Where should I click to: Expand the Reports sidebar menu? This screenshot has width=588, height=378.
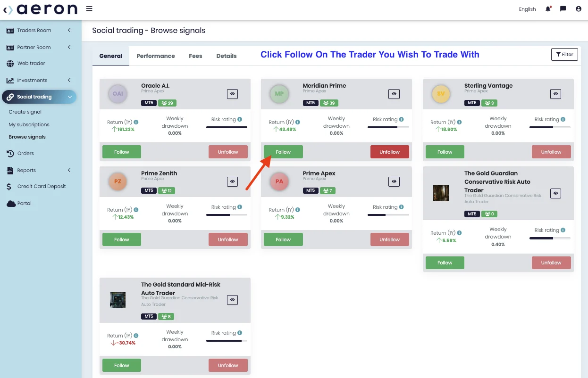(42, 170)
